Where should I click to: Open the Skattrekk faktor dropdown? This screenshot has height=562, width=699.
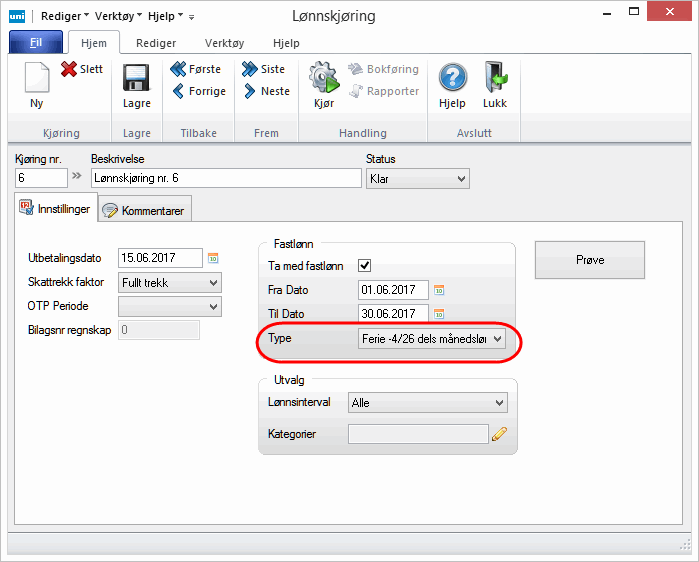pos(169,282)
